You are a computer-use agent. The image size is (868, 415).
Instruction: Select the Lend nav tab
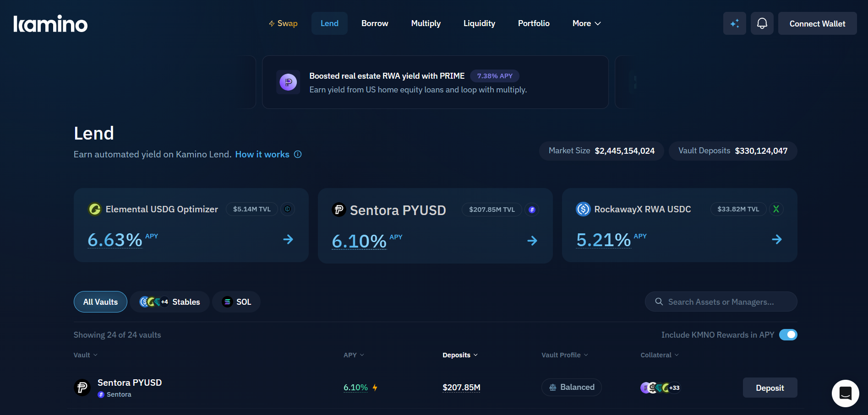click(329, 23)
